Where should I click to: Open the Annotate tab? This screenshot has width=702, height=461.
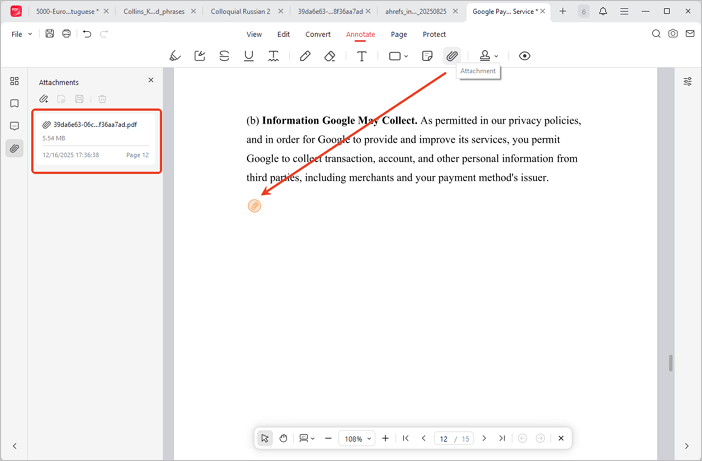click(x=360, y=34)
